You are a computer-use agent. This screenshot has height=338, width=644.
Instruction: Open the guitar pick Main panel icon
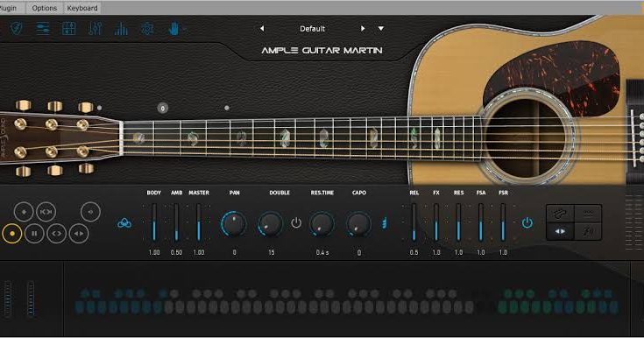(17, 28)
